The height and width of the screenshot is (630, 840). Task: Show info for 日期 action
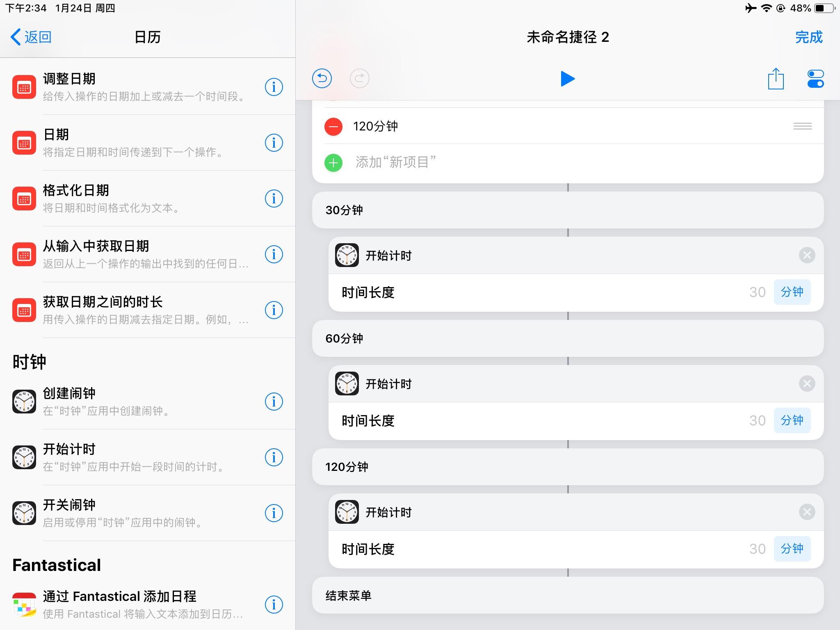(x=274, y=143)
